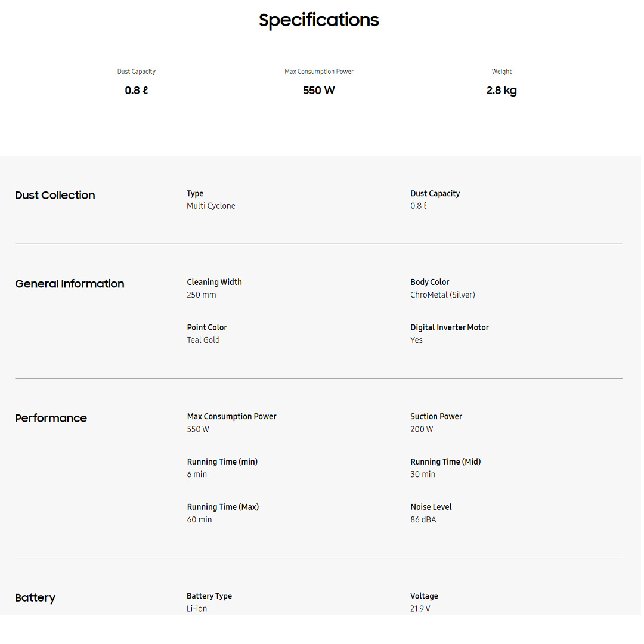This screenshot has height=644, width=644.
Task: Click the Specifications page heading
Action: click(x=318, y=20)
